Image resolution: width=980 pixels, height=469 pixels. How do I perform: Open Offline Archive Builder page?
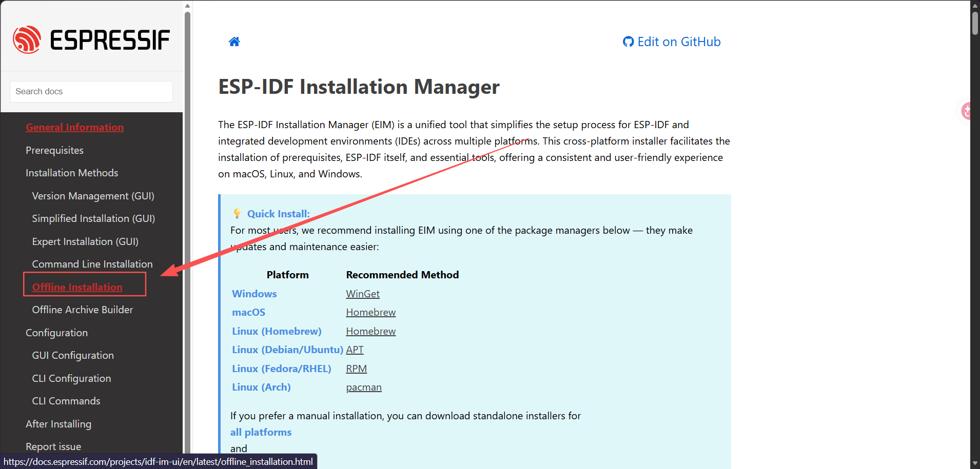tap(82, 310)
